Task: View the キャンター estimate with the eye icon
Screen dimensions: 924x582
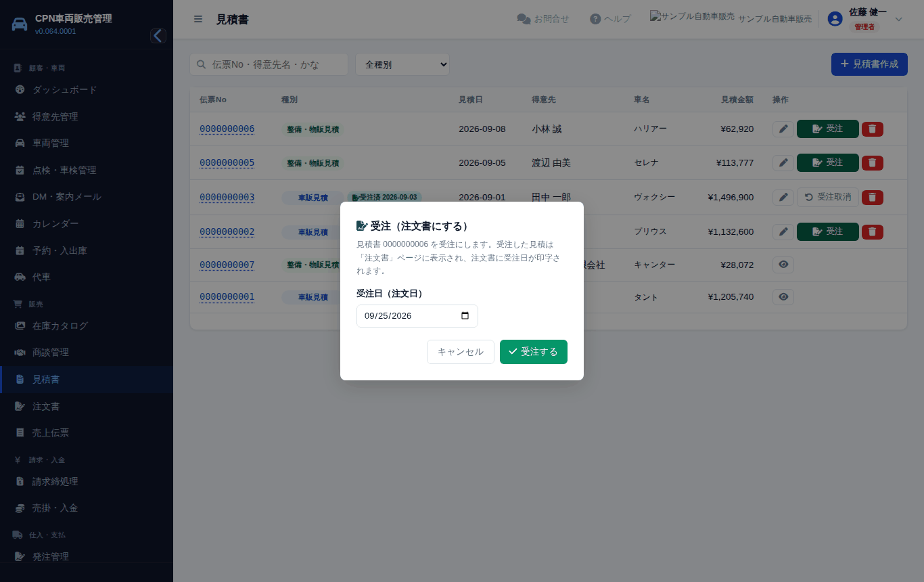Action: coord(783,265)
